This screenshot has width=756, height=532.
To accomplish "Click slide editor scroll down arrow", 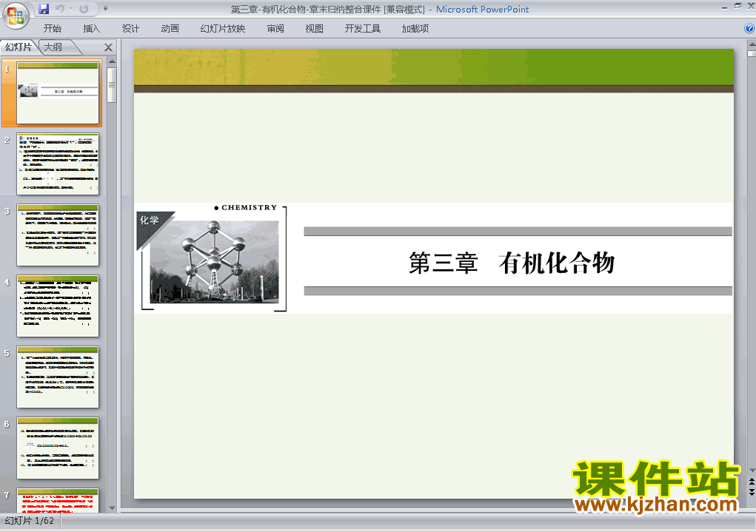I will point(752,470).
